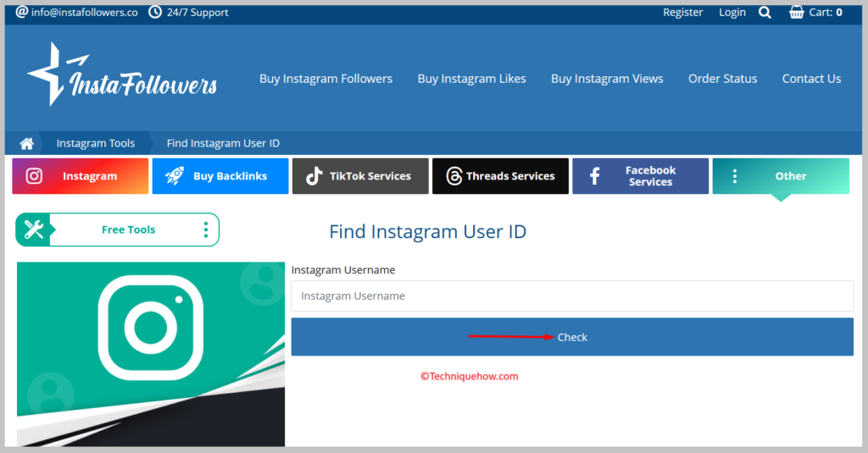Click the @ icon beside email address
This screenshot has width=868, height=453.
(21, 12)
